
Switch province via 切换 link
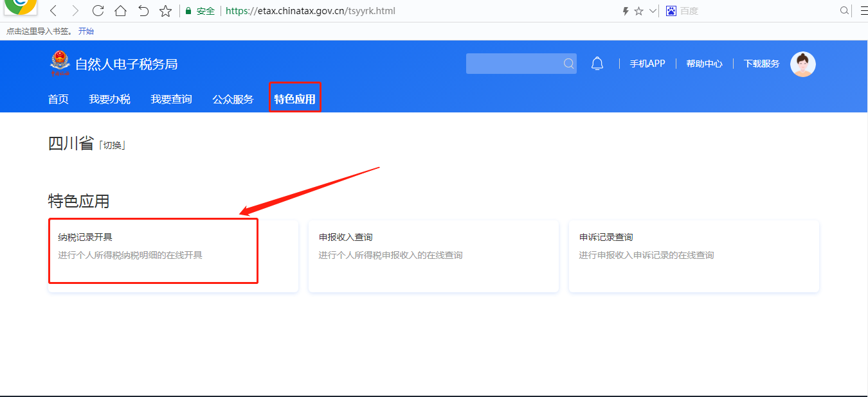(x=112, y=145)
